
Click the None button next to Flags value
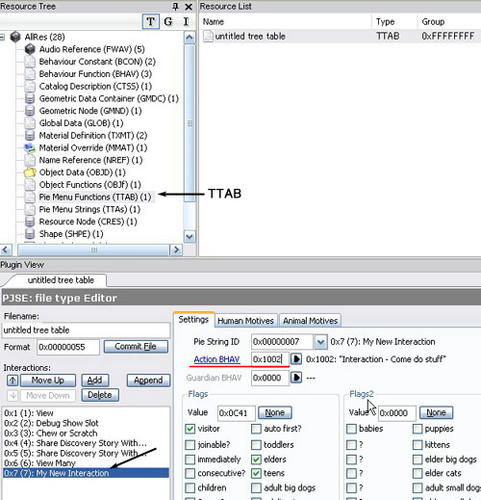click(x=275, y=413)
